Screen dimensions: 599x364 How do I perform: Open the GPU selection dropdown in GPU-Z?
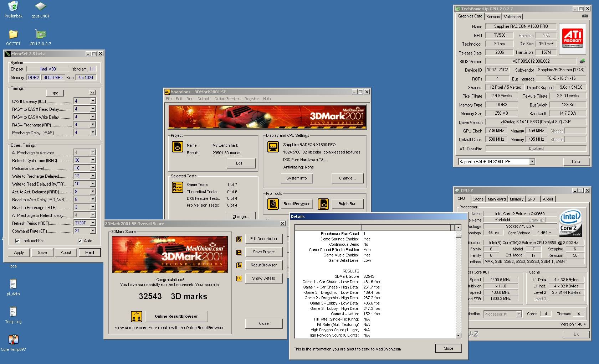coord(532,162)
